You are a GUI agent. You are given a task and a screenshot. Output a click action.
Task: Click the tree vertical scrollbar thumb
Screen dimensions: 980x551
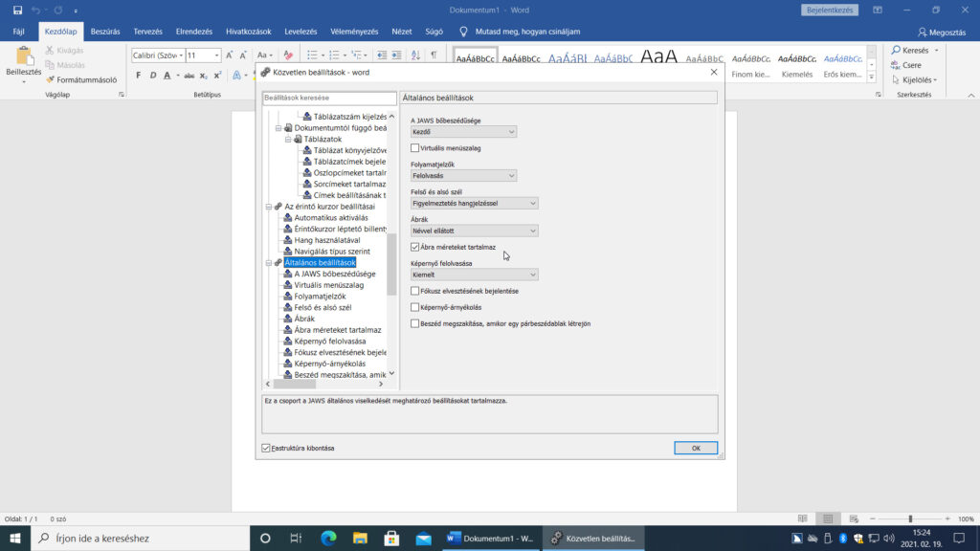point(391,264)
